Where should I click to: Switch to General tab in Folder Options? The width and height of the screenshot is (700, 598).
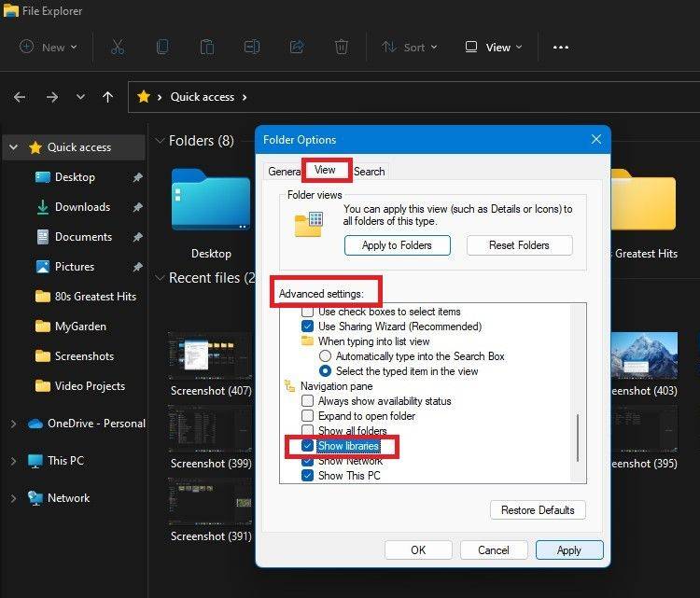(284, 172)
